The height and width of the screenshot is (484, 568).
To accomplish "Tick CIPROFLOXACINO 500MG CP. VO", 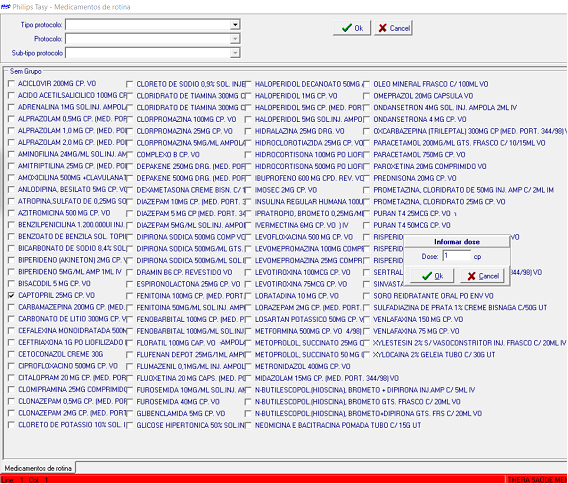I will click(x=11, y=366).
